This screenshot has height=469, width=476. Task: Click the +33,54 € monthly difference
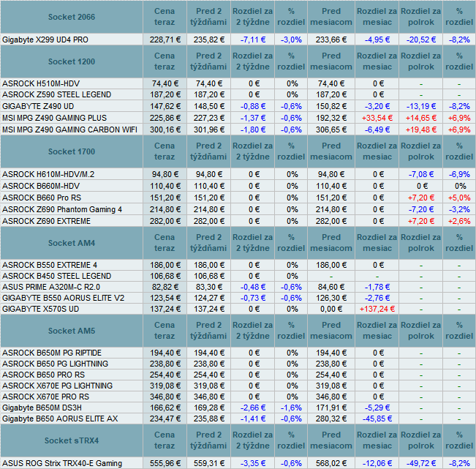(377, 118)
